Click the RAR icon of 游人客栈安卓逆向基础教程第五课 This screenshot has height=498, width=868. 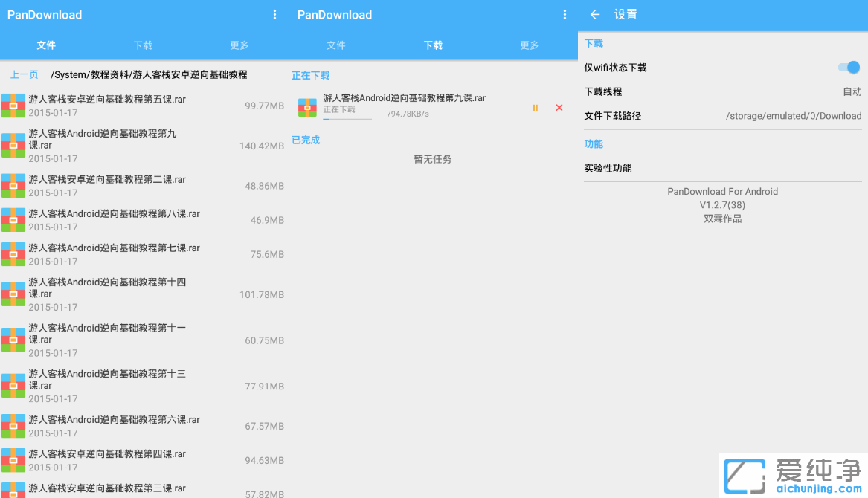tap(13, 106)
